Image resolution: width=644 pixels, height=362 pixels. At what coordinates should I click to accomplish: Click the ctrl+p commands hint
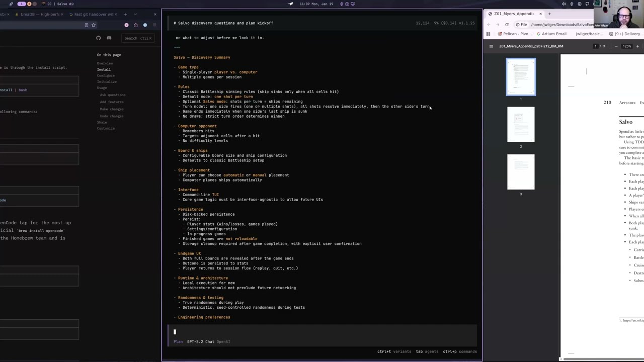click(460, 351)
